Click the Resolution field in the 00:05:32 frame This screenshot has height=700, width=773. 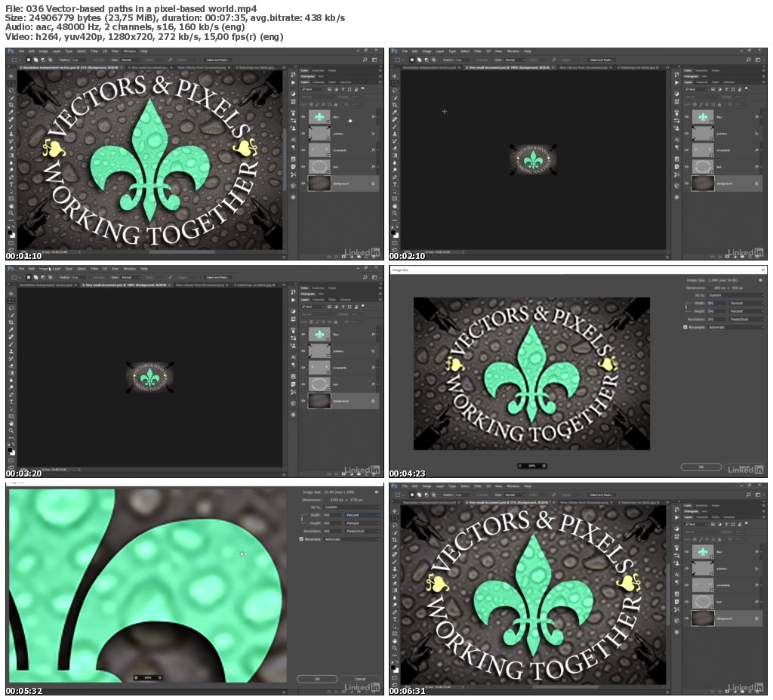[x=332, y=532]
